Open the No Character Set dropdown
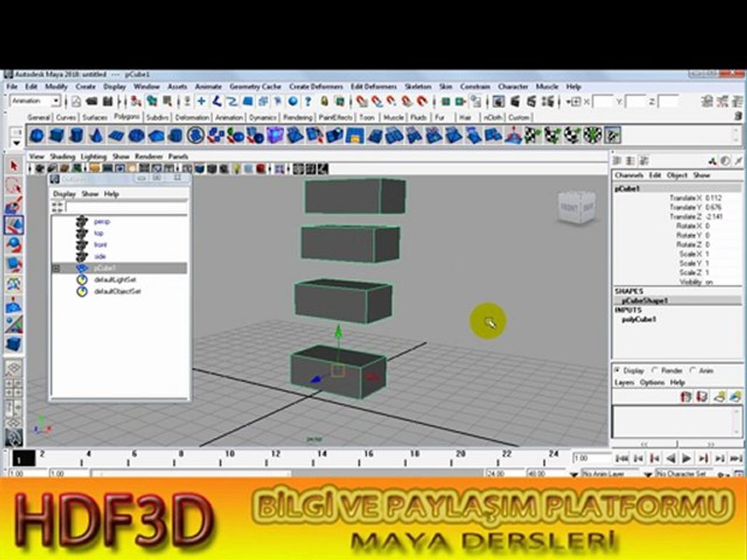The height and width of the screenshot is (560, 747). point(647,474)
